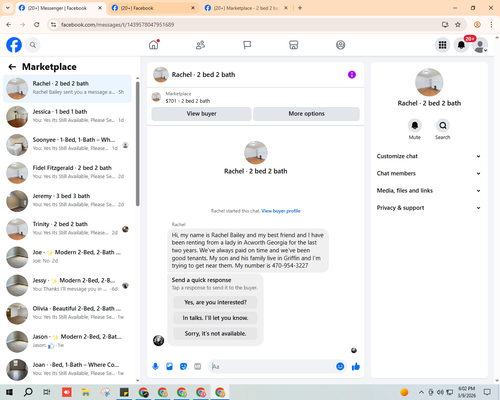500x400 pixels.
Task: Switch to Marketplace - 2 bed tab
Action: click(246, 8)
